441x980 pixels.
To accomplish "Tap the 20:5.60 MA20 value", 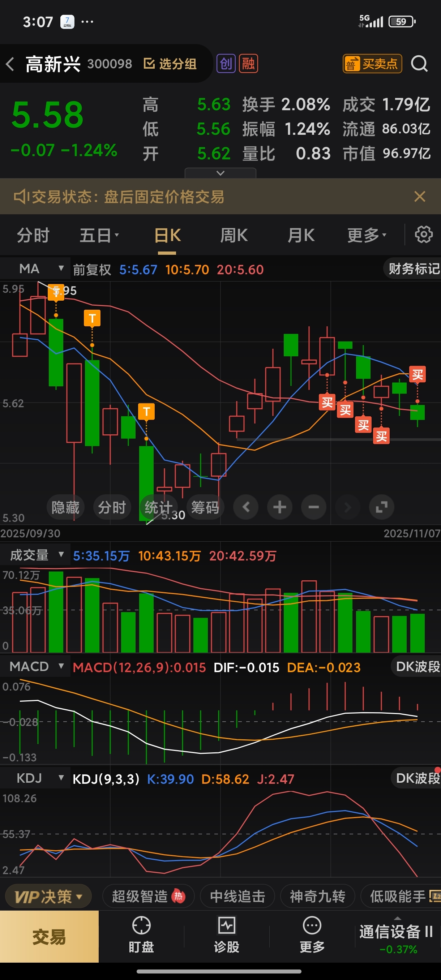I will (x=240, y=269).
